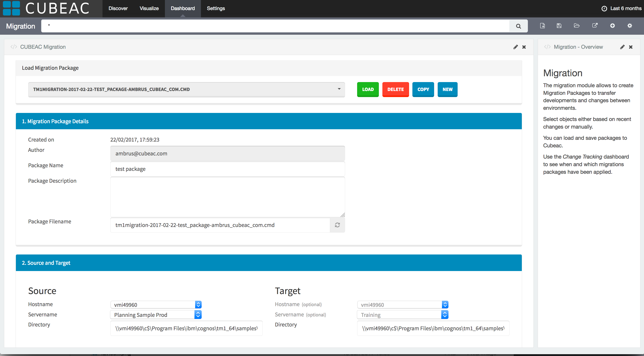Viewport: 644px width, 356px height.
Task: Click the new dashboard file icon
Action: 542,25
